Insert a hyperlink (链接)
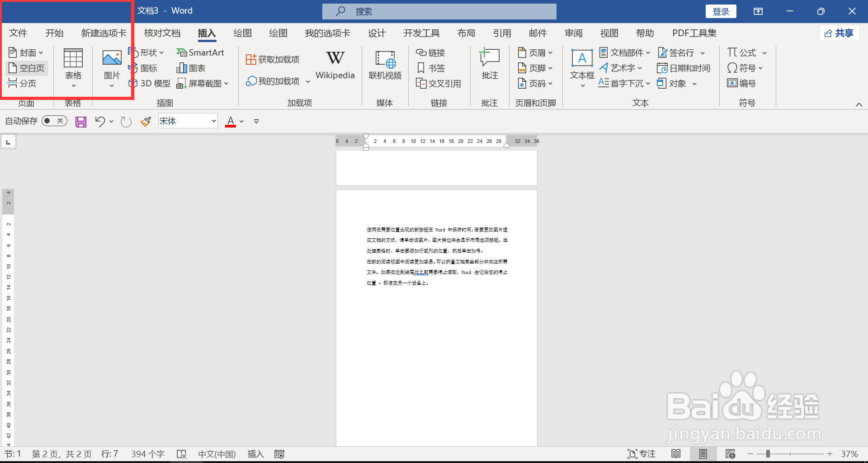 pos(430,53)
